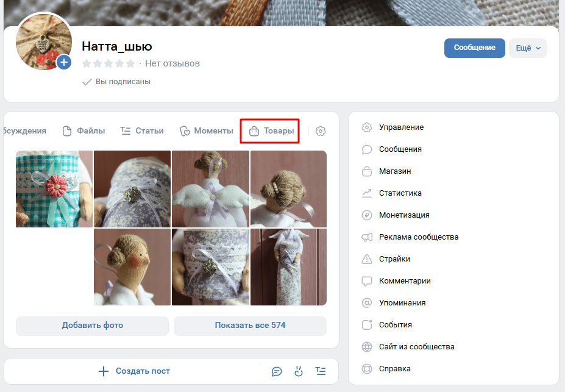Screen dimensions: 565x392
Task: Click the Добавить фото button
Action: [92, 326]
